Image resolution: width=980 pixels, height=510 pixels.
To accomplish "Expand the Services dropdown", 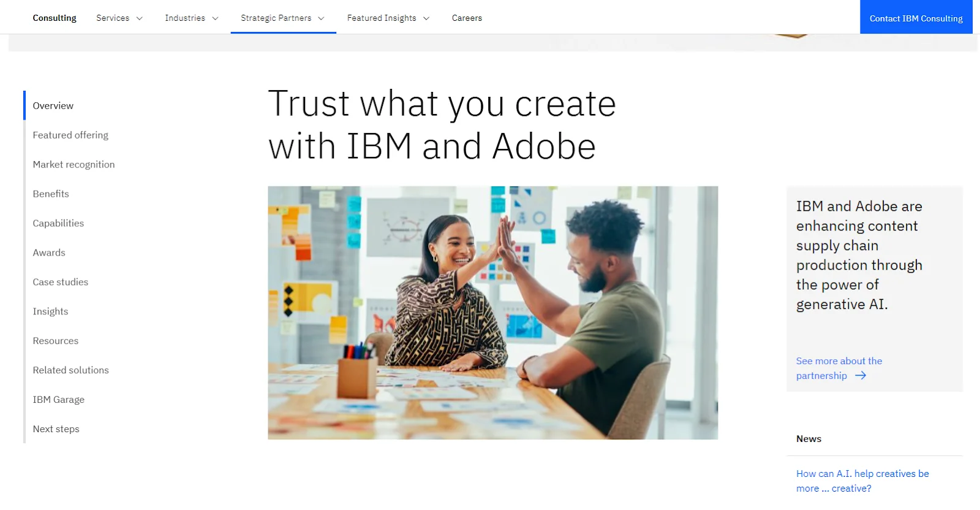I will (119, 18).
